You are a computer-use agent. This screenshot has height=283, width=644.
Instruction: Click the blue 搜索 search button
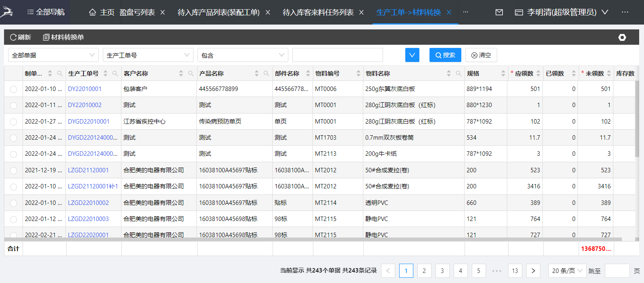445,55
